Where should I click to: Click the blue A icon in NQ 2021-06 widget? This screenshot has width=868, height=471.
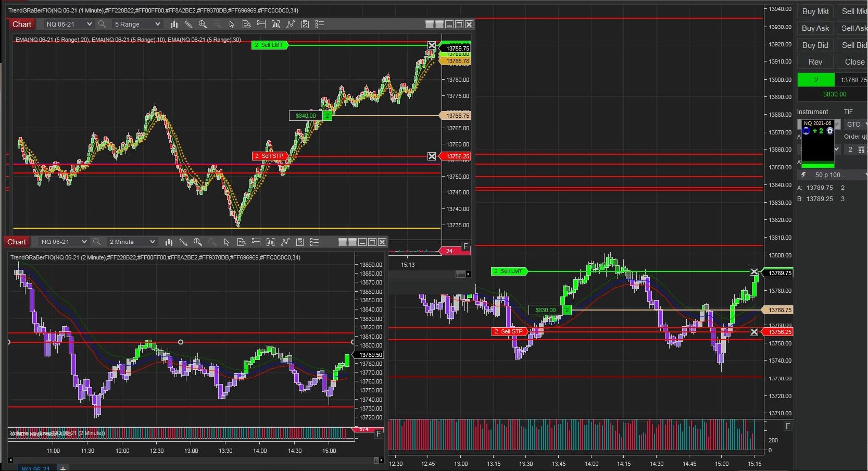807,131
